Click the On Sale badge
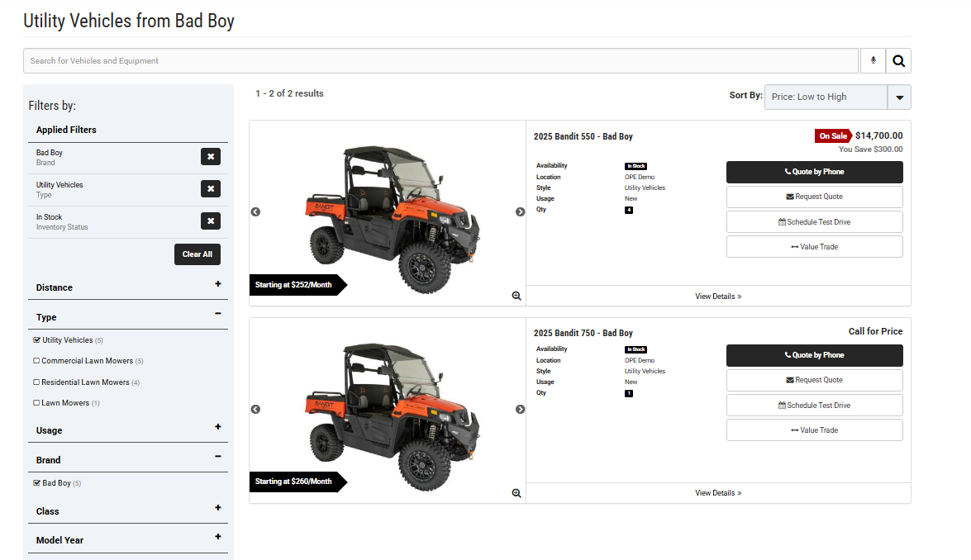Screen dimensions: 971x560 click(833, 136)
